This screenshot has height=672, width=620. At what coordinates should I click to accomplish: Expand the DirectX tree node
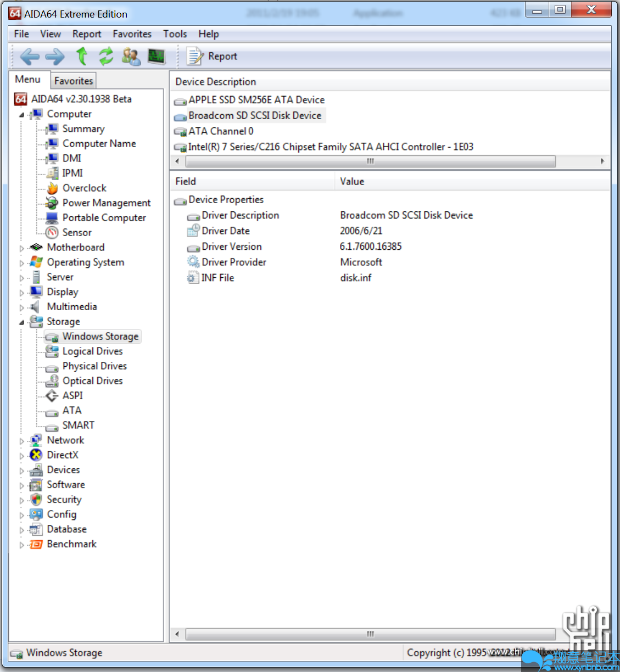(x=22, y=456)
